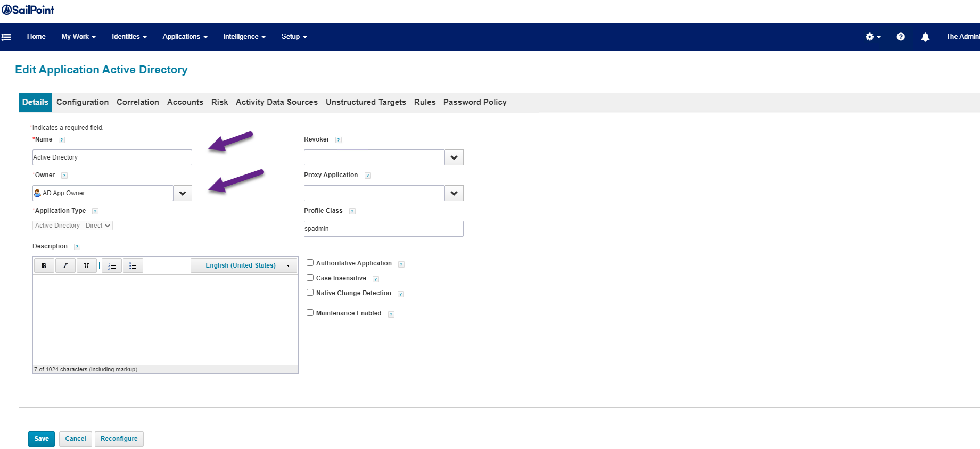Viewport: 980px width, 449px height.
Task: Show help tooltip for Description
Action: click(x=77, y=247)
